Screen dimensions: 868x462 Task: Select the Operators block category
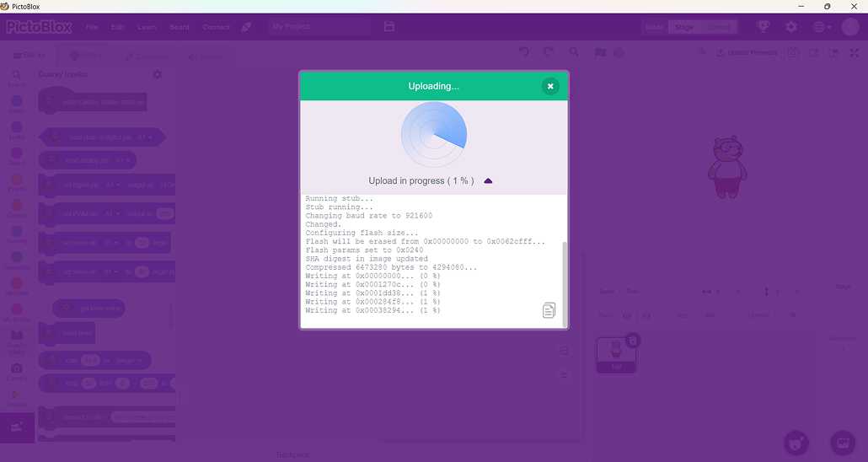pos(17,261)
